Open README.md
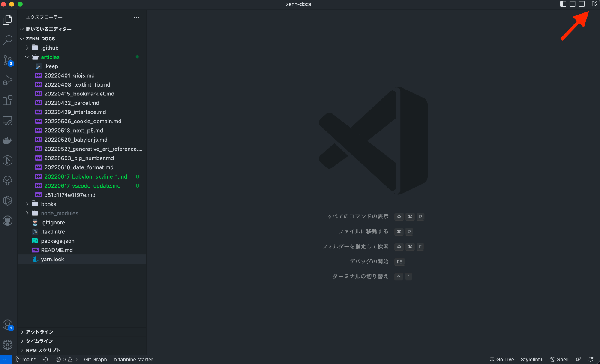The image size is (600, 364). click(x=82, y=250)
